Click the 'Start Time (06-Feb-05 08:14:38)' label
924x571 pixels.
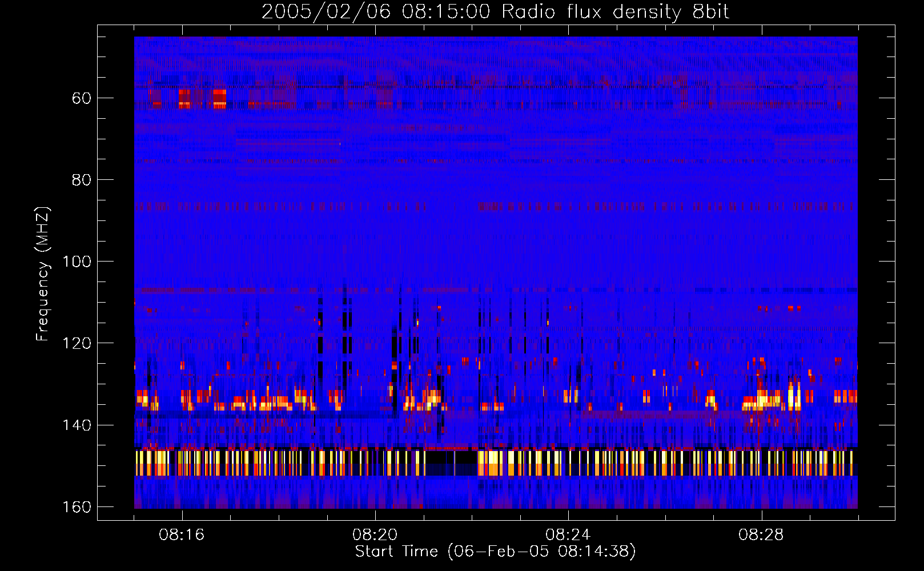coord(495,552)
